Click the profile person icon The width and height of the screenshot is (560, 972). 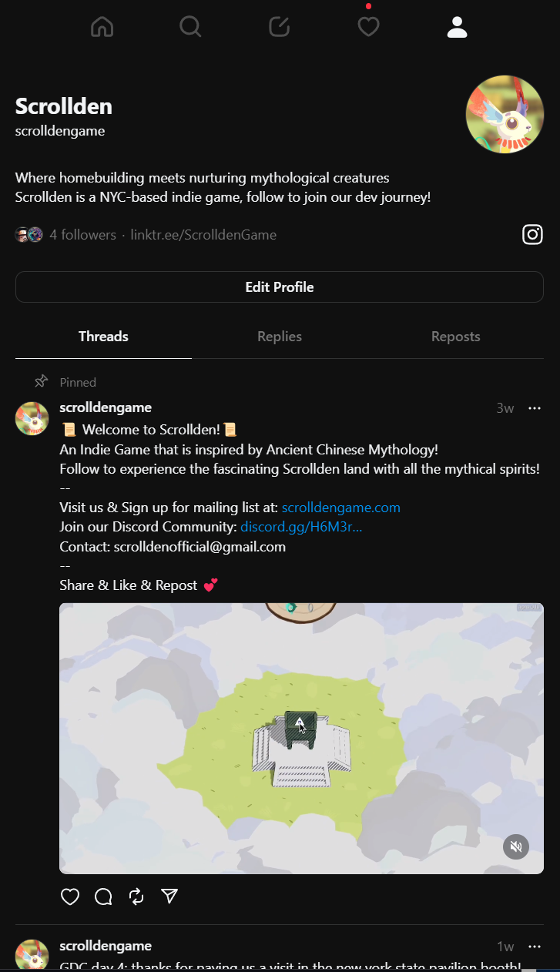457,27
